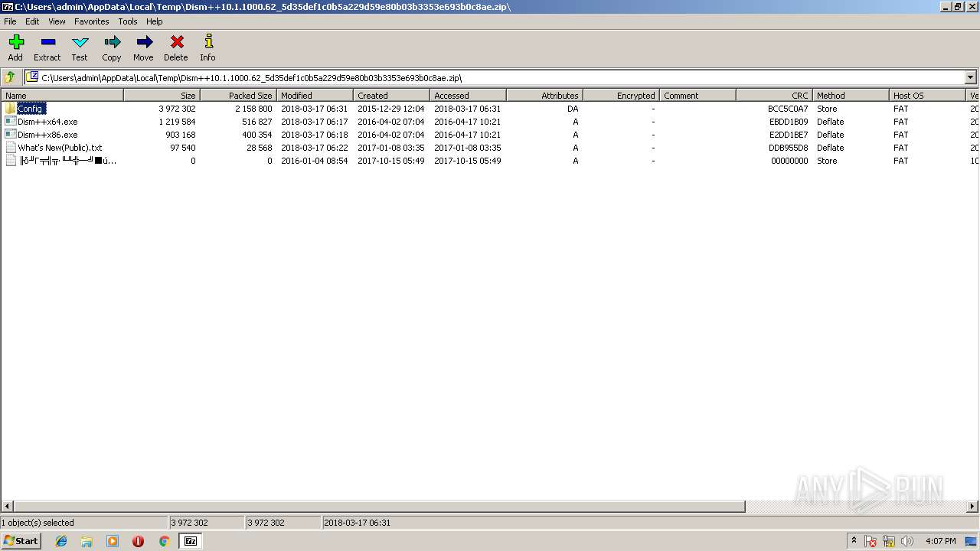Image resolution: width=980 pixels, height=551 pixels.
Task: Sort by Created column header
Action: click(x=391, y=96)
